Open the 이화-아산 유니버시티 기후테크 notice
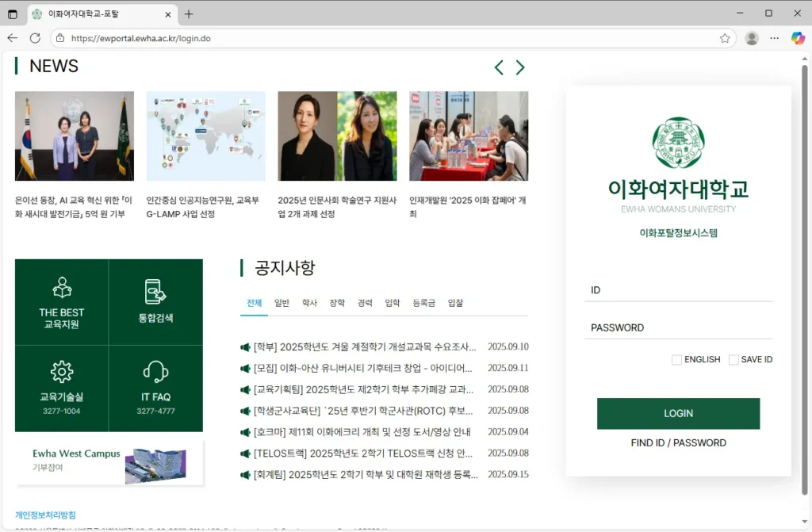This screenshot has height=532, width=812. (363, 369)
